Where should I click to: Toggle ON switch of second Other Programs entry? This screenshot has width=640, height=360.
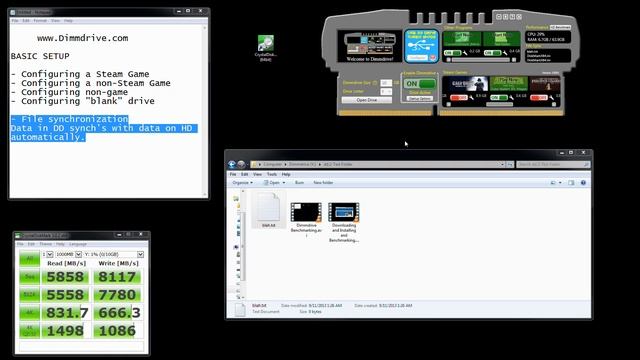pyautogui.click(x=493, y=53)
